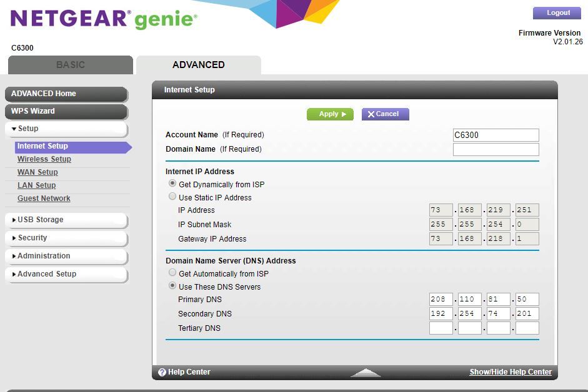Click the up arrow to expand the help panel

[x=366, y=373]
